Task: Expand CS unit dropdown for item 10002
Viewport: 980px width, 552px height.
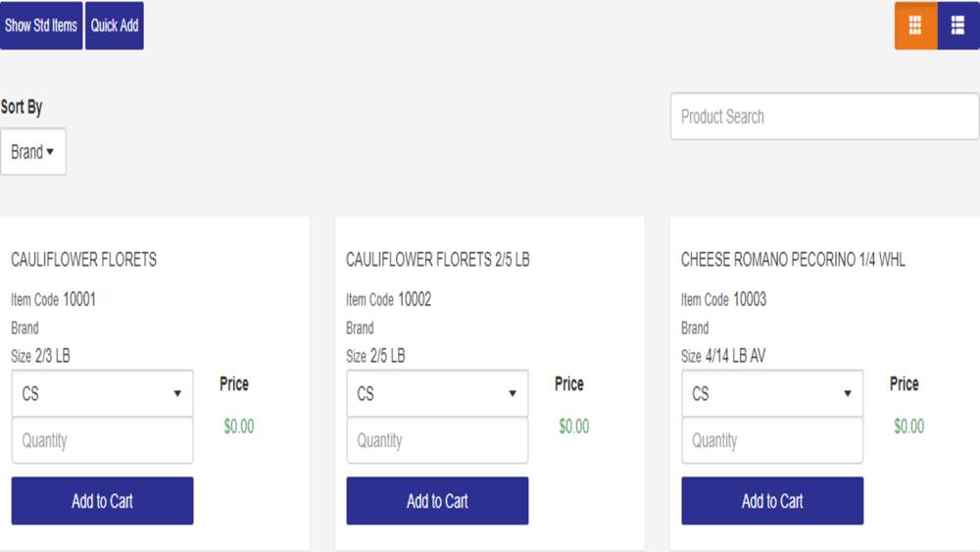Action: click(437, 393)
